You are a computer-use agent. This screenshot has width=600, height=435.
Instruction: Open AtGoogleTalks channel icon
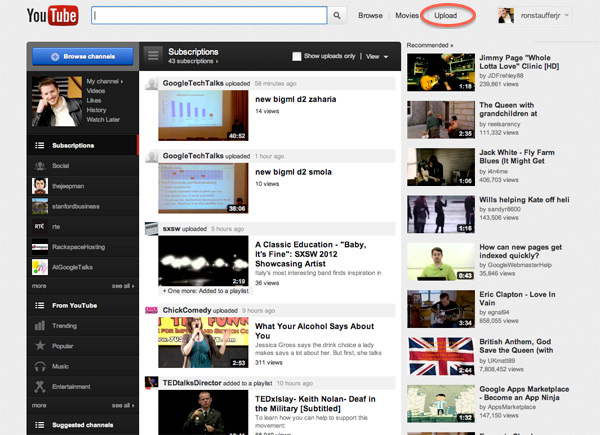point(40,267)
